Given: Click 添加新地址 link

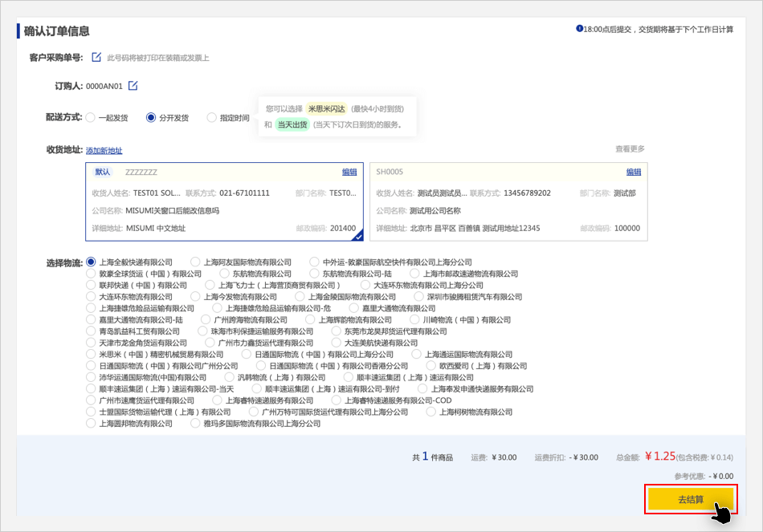Looking at the screenshot, I should 104,151.
